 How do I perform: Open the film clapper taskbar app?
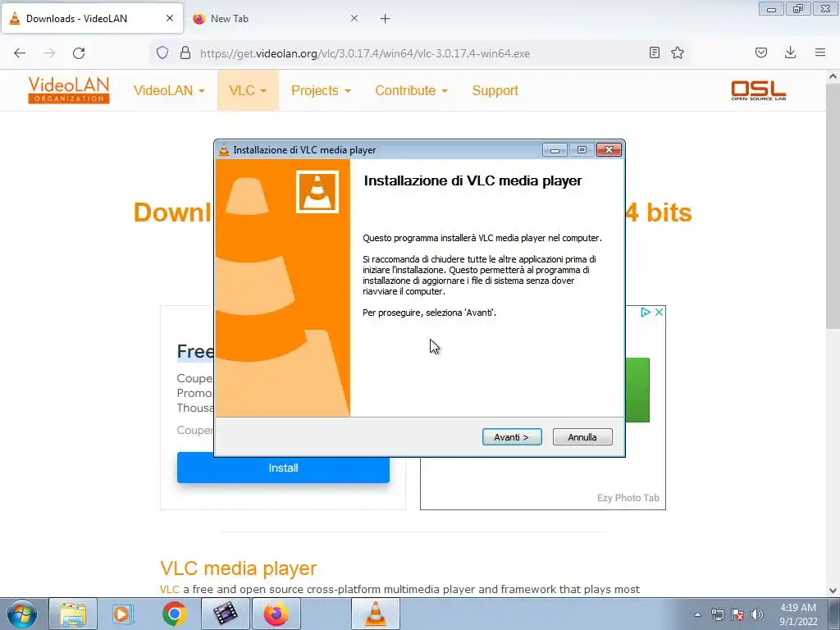point(225,614)
